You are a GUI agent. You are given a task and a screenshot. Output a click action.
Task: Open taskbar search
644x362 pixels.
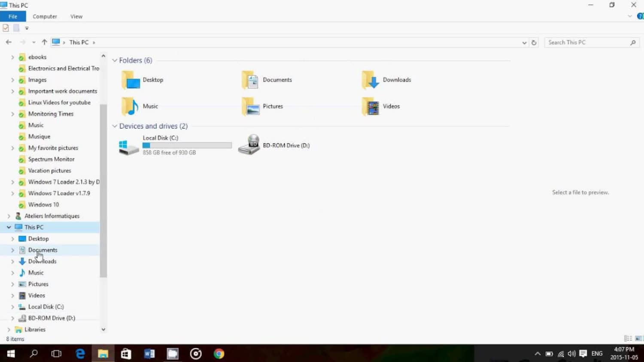pos(33,354)
